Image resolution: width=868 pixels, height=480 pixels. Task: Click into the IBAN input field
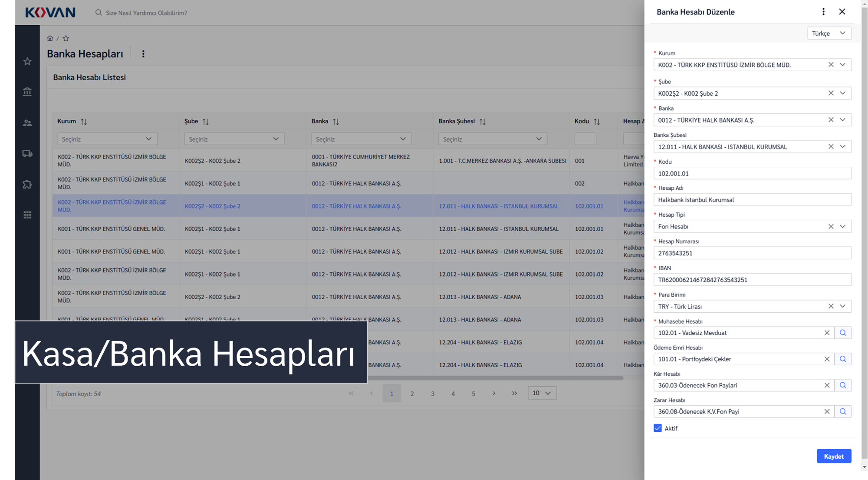752,280
